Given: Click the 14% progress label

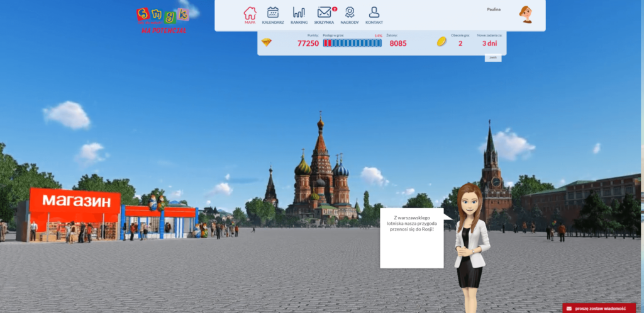Looking at the screenshot, I should pos(378,36).
